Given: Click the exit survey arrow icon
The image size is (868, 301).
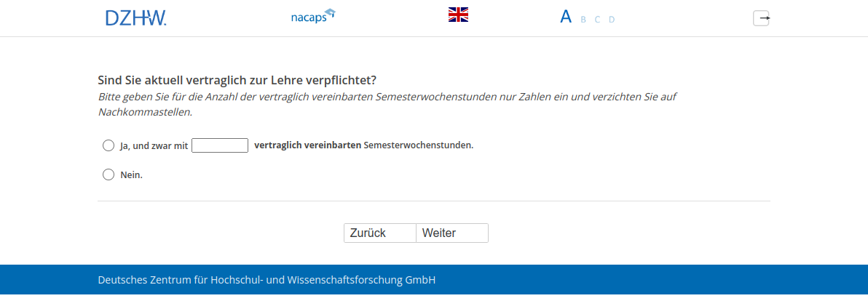Looking at the screenshot, I should pos(761,18).
